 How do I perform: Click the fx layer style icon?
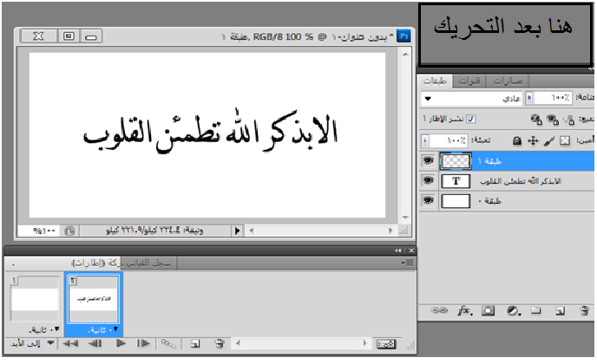465,309
